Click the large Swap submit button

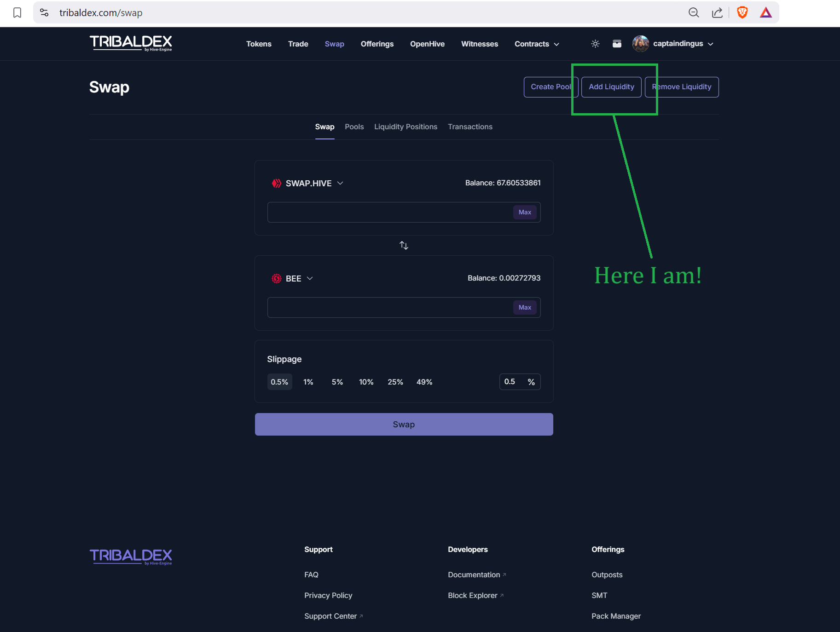coord(404,424)
